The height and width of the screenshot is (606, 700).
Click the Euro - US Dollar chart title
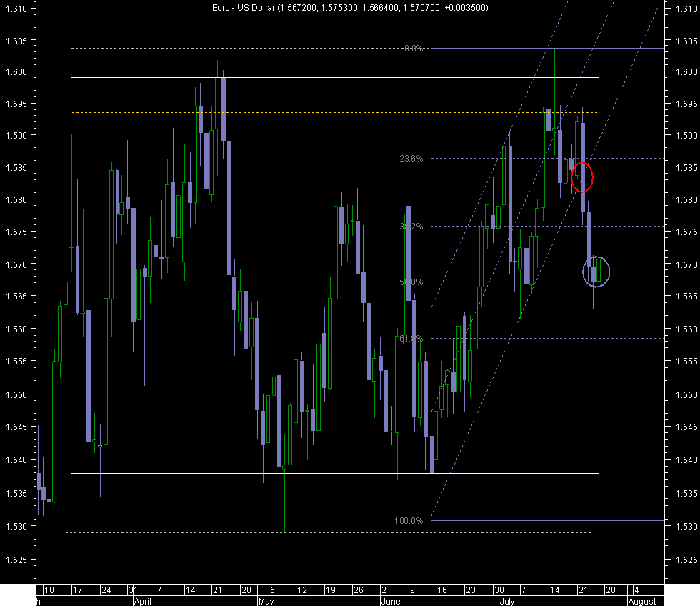[x=350, y=8]
